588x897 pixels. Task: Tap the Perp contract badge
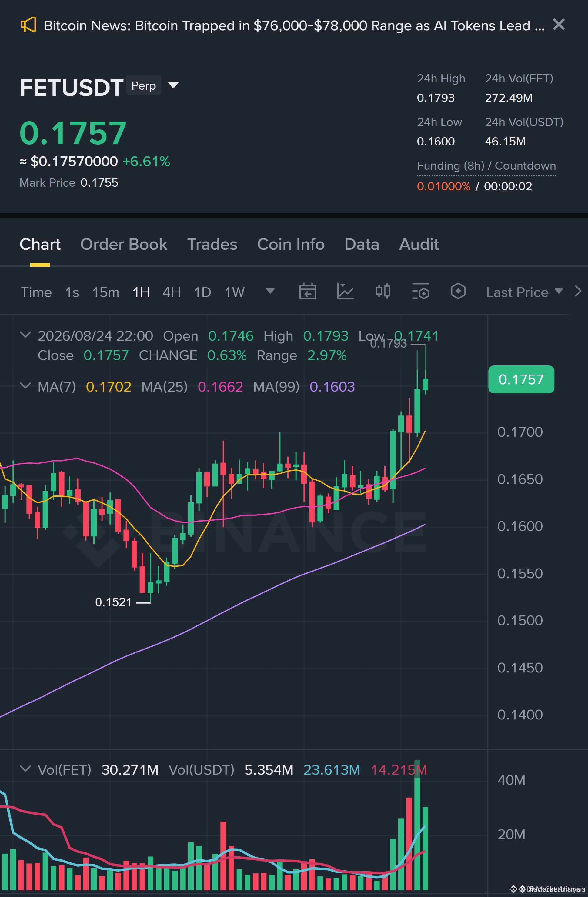pyautogui.click(x=144, y=85)
